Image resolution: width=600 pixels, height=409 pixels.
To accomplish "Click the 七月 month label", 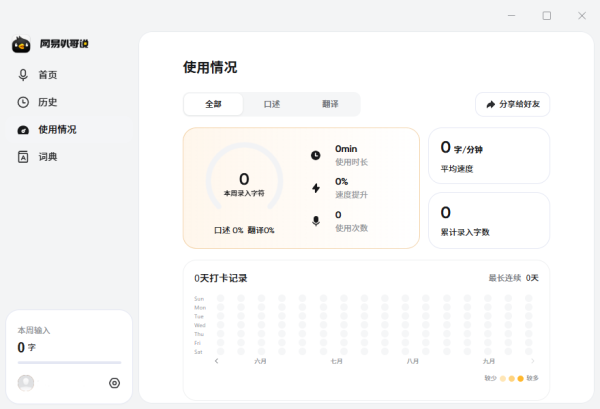I will coord(337,361).
